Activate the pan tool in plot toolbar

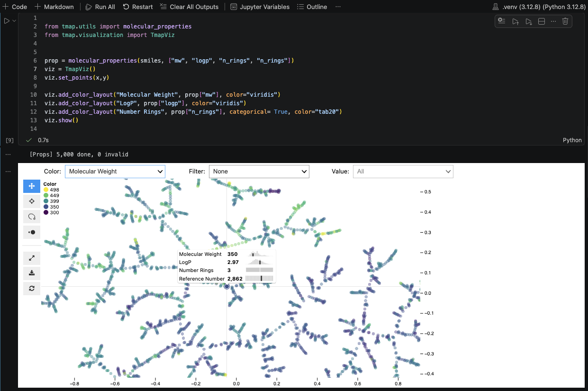tap(32, 186)
